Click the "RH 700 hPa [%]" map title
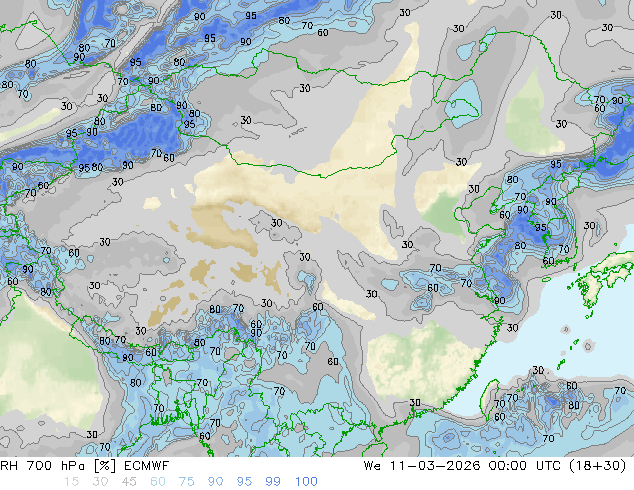The width and height of the screenshot is (634, 490). pos(58,466)
